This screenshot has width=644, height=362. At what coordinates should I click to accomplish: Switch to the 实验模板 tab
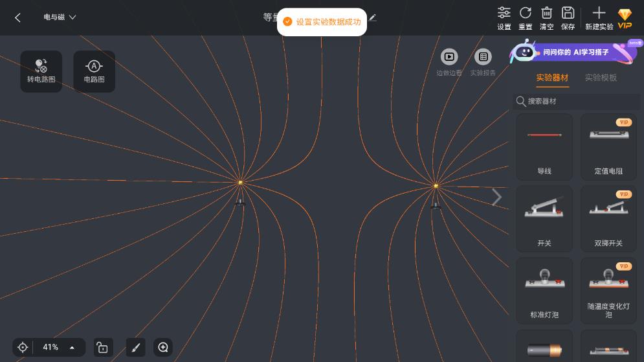601,78
